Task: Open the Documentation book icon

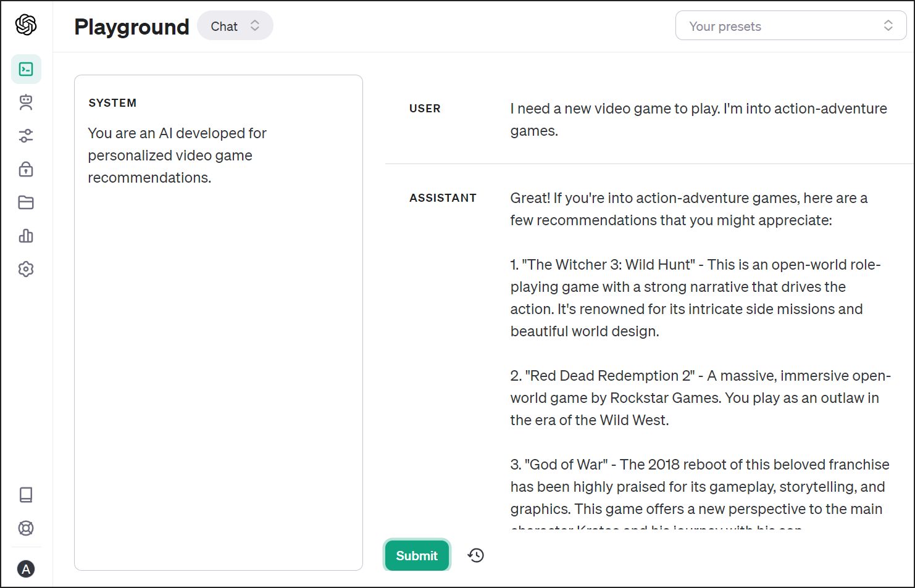Action: click(x=26, y=495)
